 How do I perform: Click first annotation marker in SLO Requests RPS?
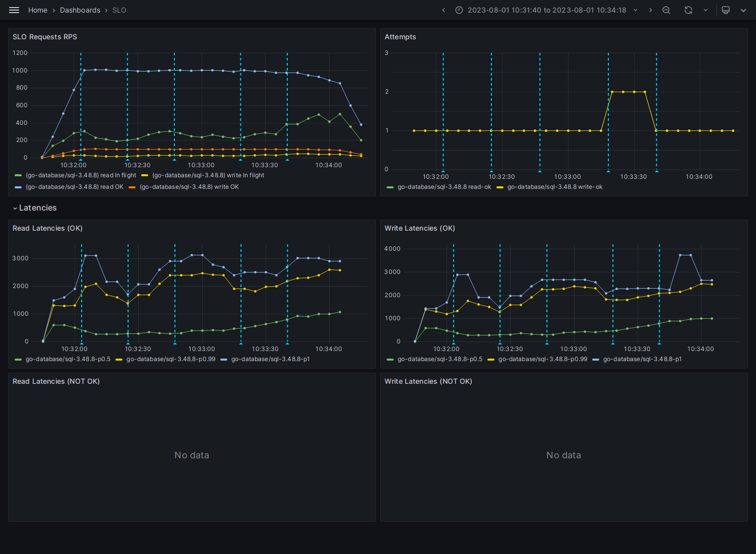[x=81, y=160]
